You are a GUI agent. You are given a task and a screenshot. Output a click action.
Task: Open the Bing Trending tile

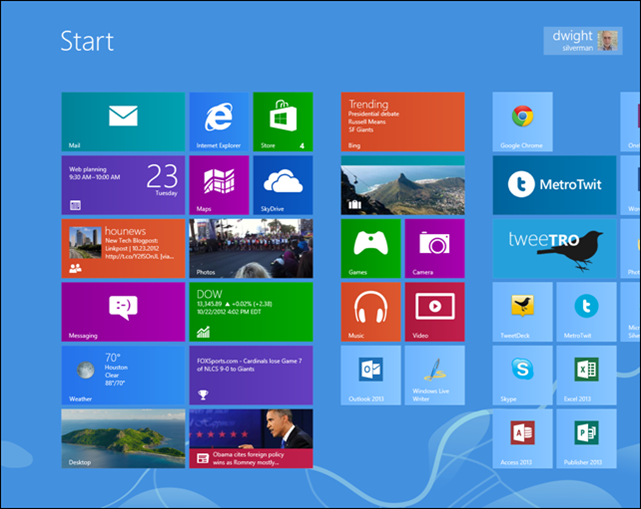[403, 122]
